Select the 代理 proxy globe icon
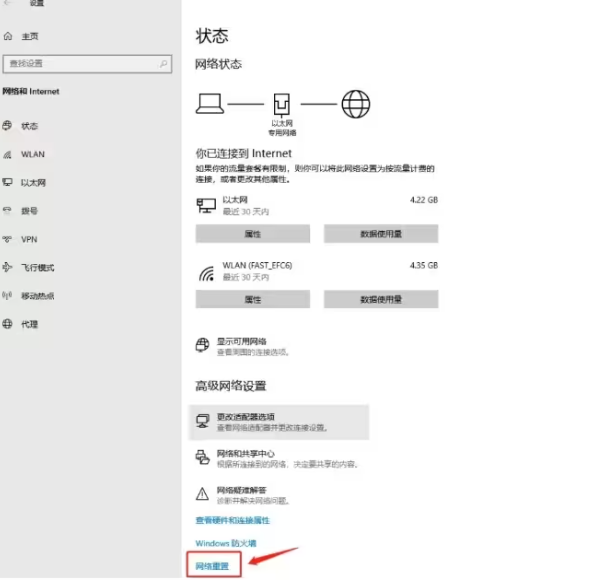 coord(7,324)
